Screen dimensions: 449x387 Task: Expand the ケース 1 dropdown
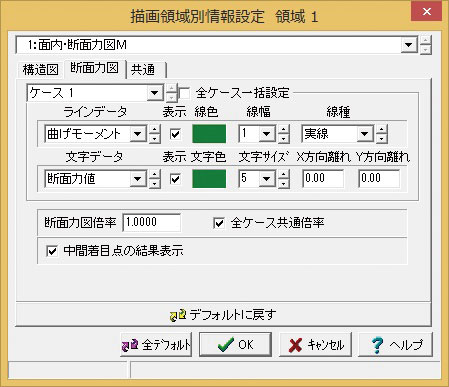[155, 93]
